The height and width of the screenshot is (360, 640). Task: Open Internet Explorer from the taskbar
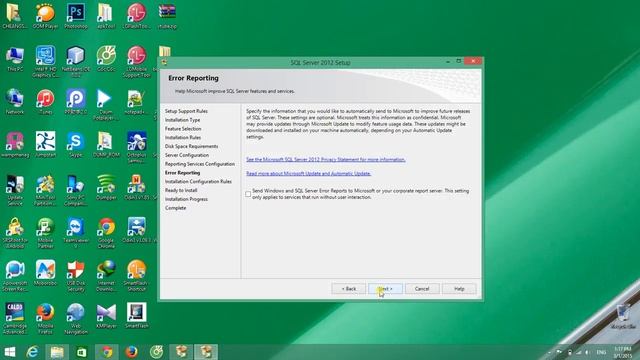[32, 352]
